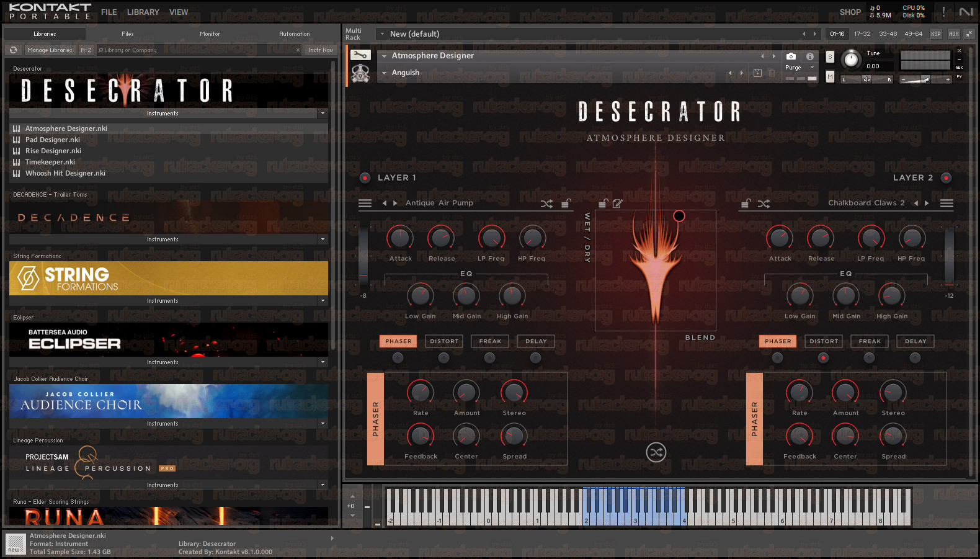Screen dimensions: 980x559
Task: Click the library refresh icon
Action: (13, 50)
